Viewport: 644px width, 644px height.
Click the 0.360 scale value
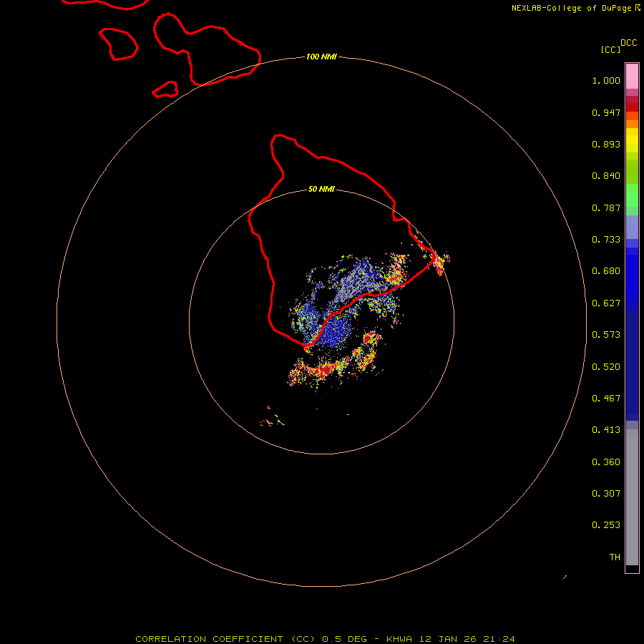click(606, 462)
